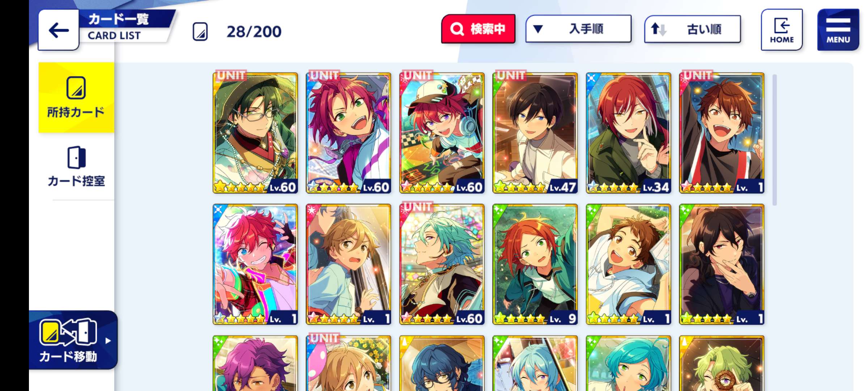Open the hamburger MENU icon
This screenshot has height=391, width=868.
click(x=838, y=30)
